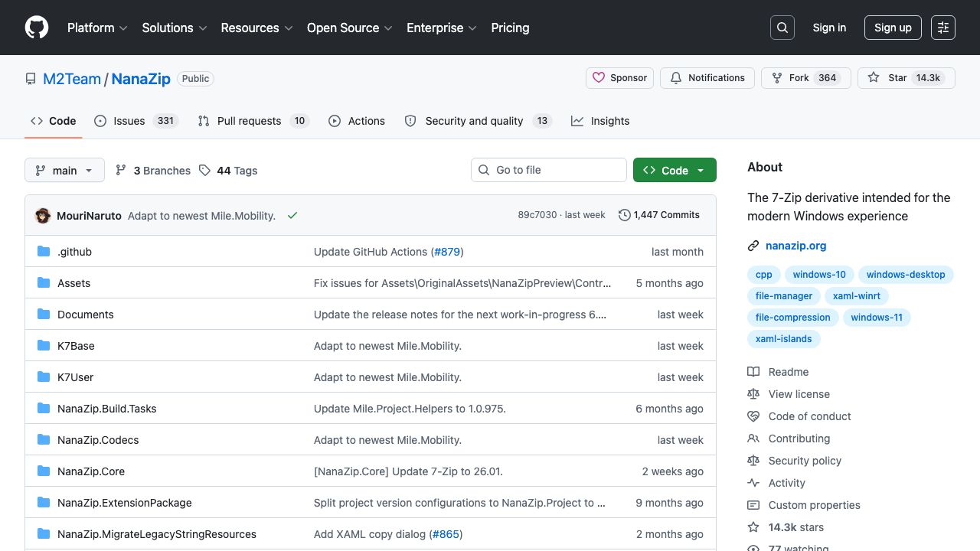Open the green Code dropdown button
The height and width of the screenshot is (551, 980).
[675, 170]
